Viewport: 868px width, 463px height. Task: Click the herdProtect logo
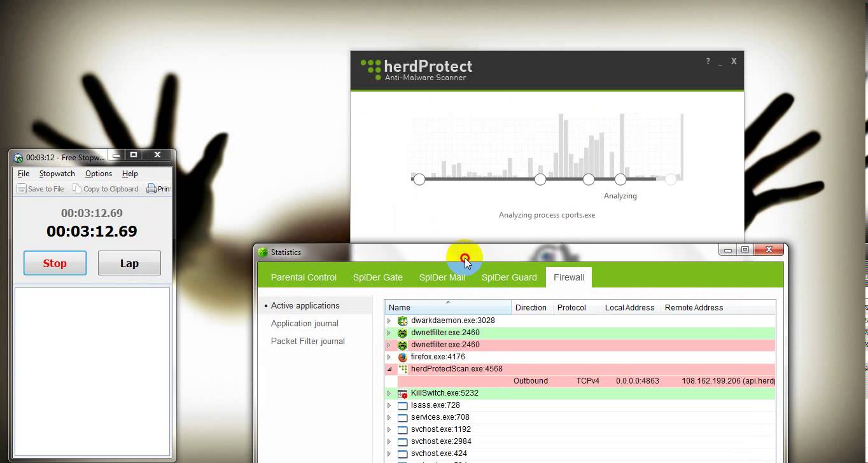416,69
